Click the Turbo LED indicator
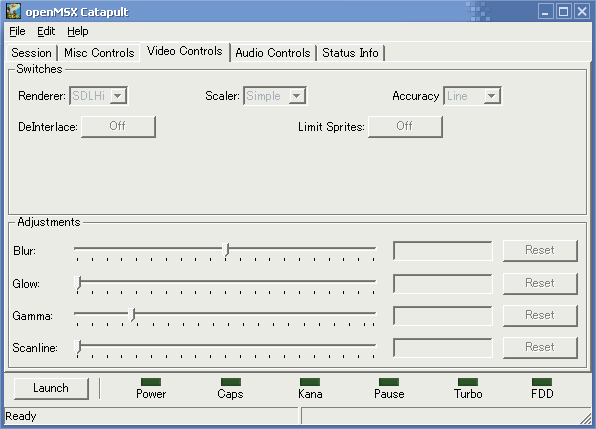 point(468,382)
